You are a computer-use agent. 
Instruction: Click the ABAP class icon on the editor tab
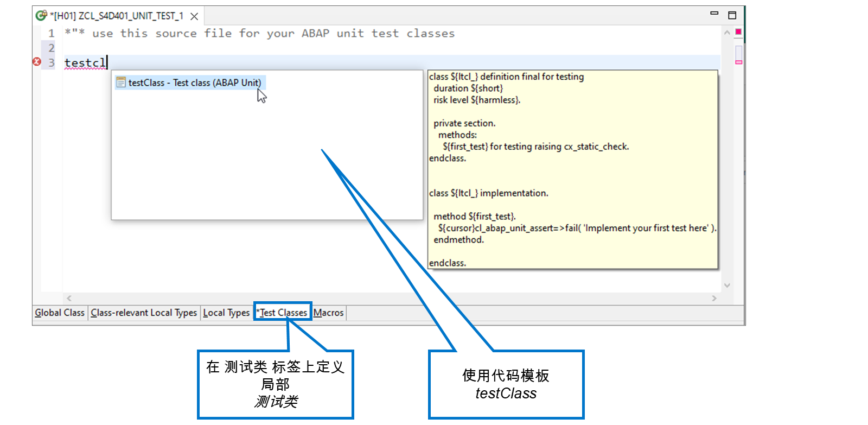(41, 15)
